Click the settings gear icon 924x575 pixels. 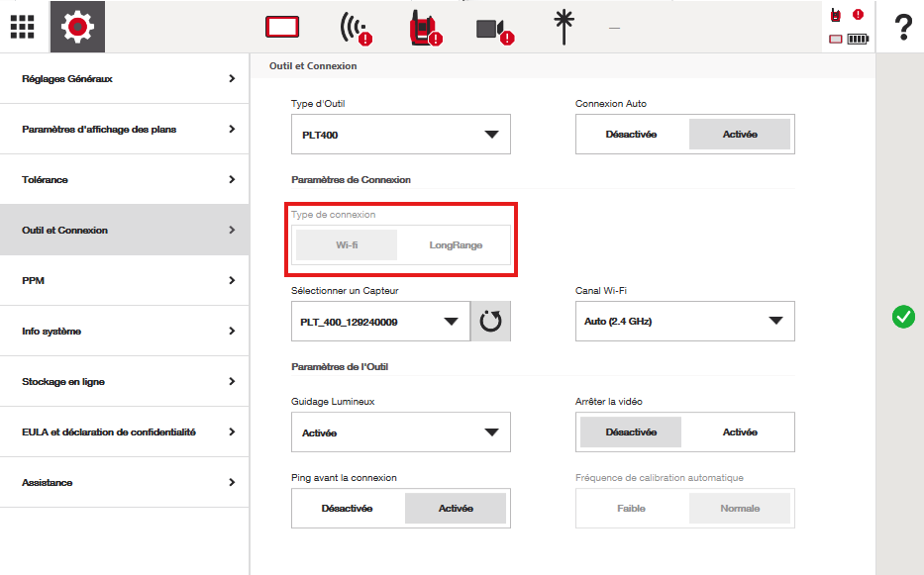[x=77, y=27]
